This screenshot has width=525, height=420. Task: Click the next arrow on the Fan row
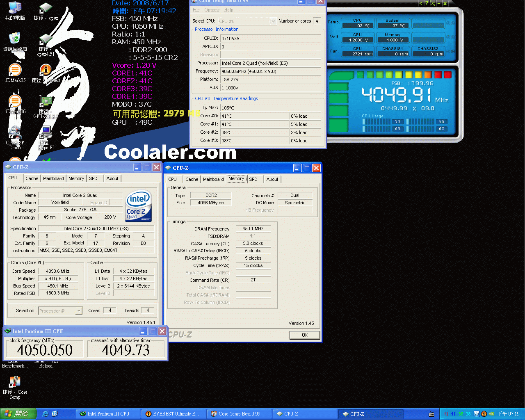(452, 51)
